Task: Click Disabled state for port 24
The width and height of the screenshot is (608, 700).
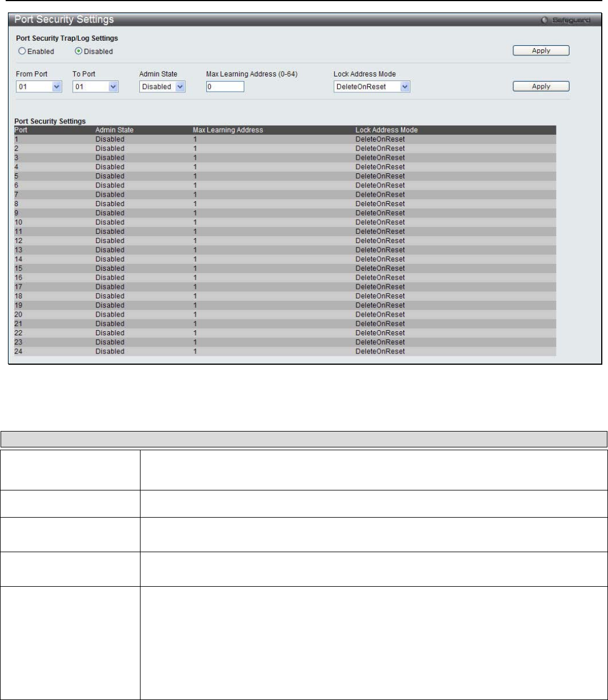Action: point(110,351)
